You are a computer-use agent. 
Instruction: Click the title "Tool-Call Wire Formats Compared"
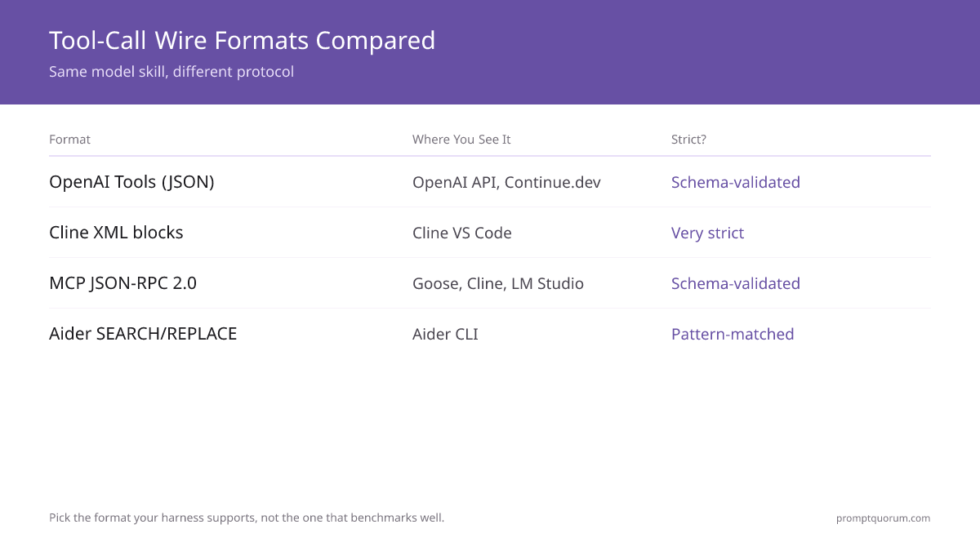[x=242, y=40]
